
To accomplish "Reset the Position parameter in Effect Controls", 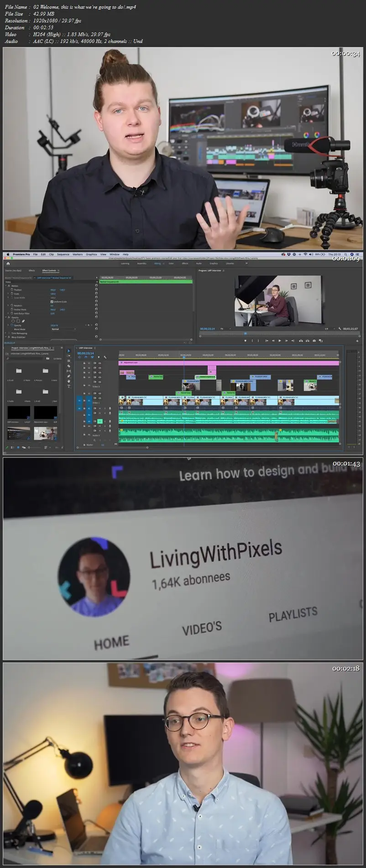I will [96, 290].
